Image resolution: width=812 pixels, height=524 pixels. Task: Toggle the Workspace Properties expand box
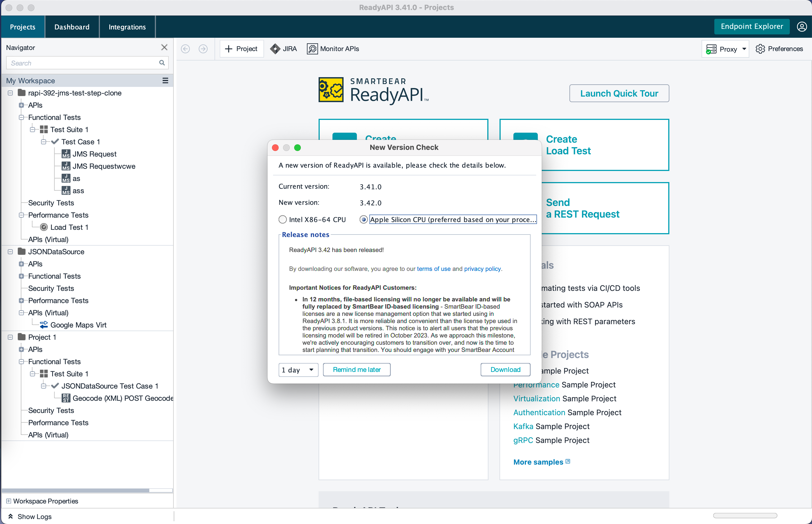[9, 501]
